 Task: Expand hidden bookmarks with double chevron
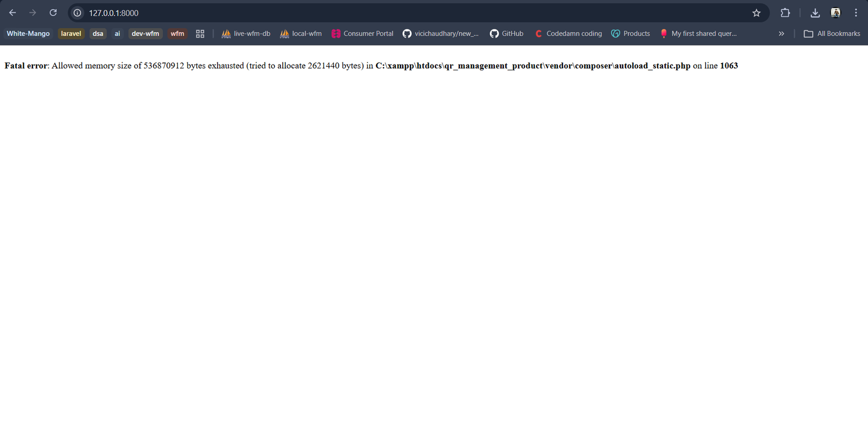781,34
